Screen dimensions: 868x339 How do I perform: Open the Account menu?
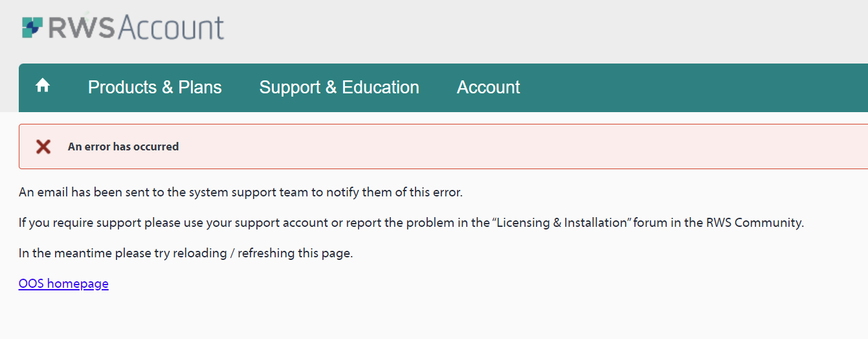489,88
